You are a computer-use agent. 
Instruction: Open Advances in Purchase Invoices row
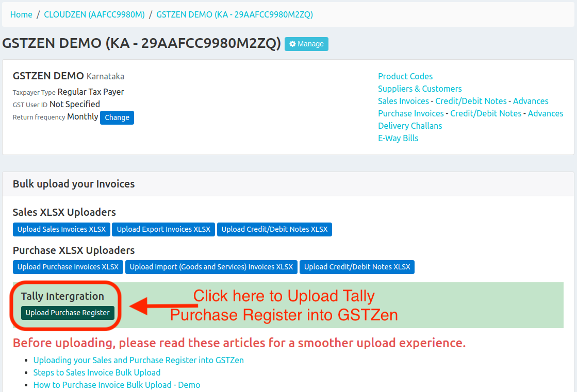(546, 113)
